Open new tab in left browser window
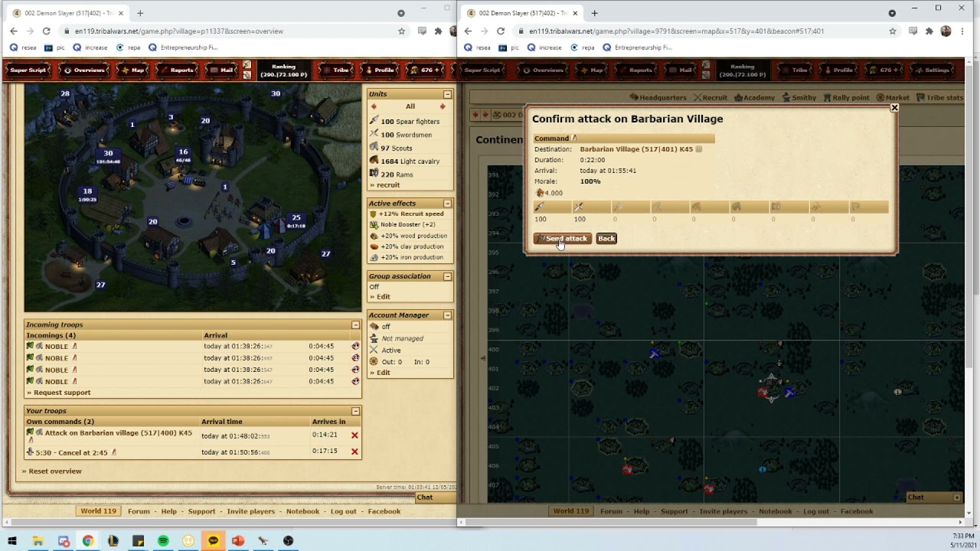 [x=140, y=13]
